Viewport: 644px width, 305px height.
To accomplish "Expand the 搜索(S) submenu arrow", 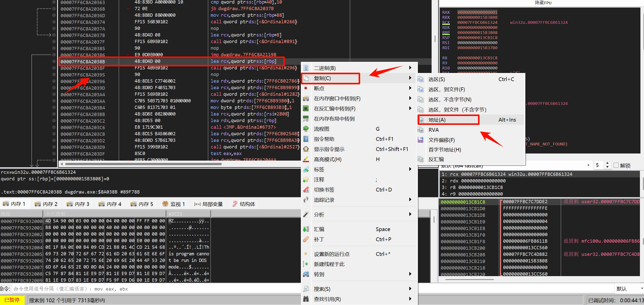I will pyautogui.click(x=410, y=289).
